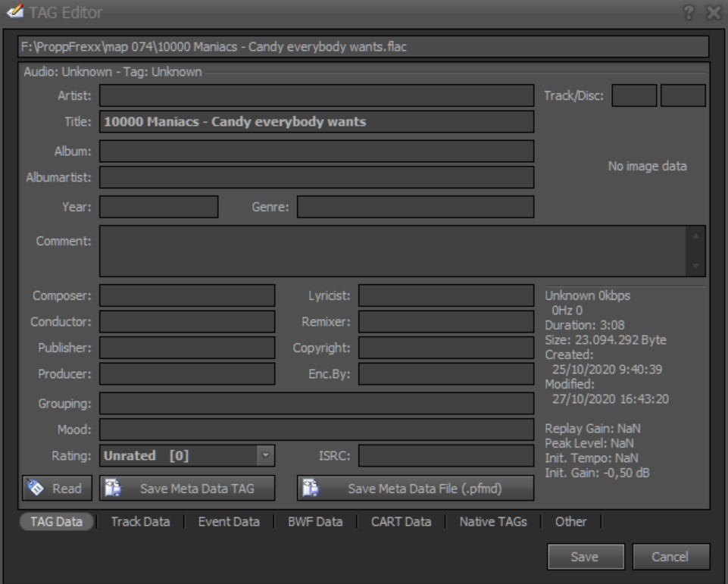This screenshot has width=728, height=584.
Task: Click the Copyright field
Action: click(446, 348)
